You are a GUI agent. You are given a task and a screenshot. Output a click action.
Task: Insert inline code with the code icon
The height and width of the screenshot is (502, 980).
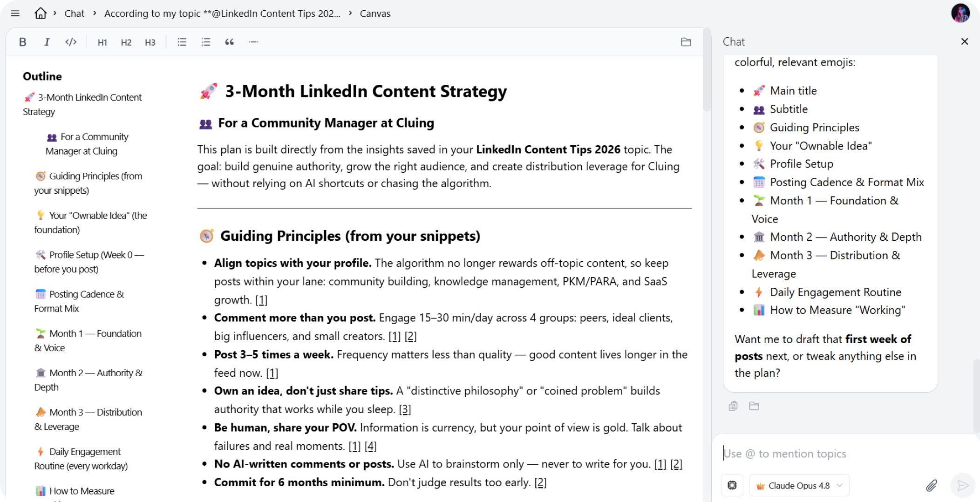[x=71, y=42]
